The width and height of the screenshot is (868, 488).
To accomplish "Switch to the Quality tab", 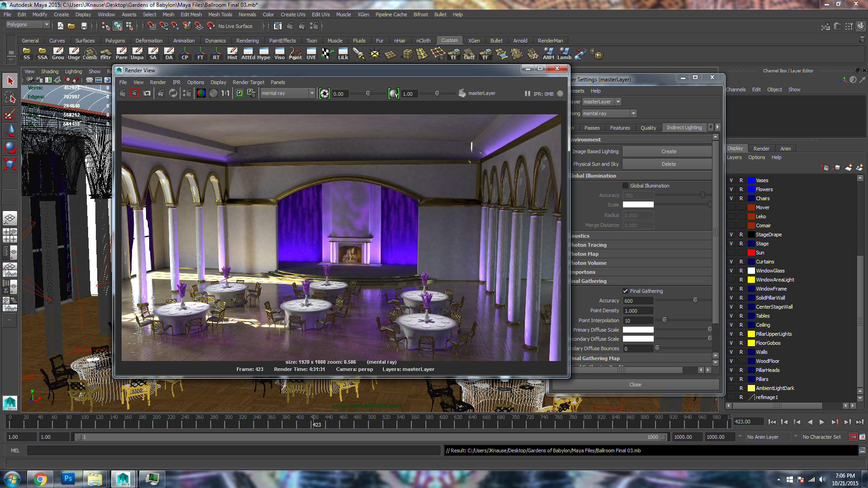I will (x=648, y=128).
